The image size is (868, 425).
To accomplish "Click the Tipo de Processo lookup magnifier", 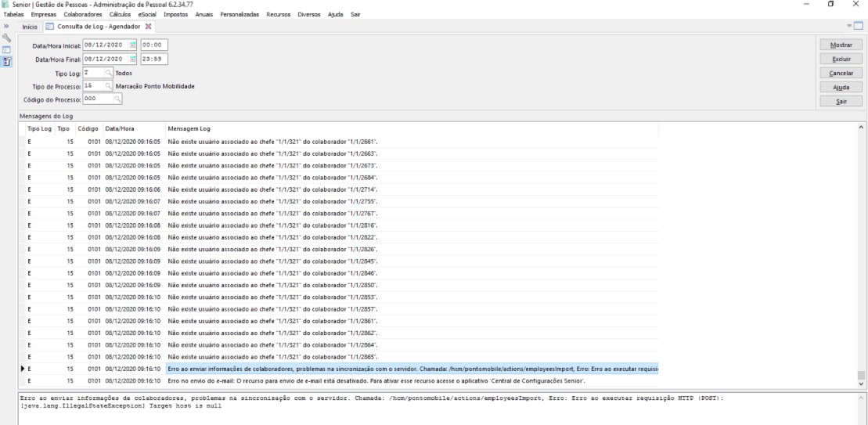I will pos(108,86).
